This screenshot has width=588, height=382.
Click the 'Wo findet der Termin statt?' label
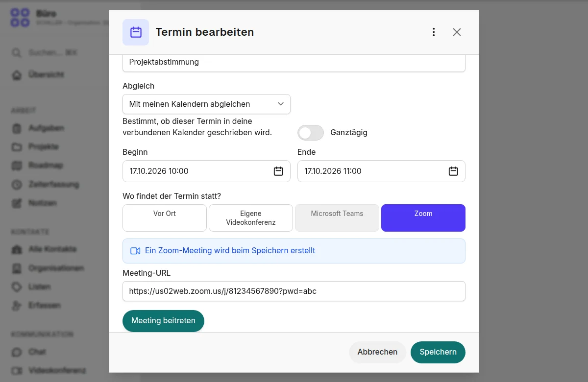171,196
